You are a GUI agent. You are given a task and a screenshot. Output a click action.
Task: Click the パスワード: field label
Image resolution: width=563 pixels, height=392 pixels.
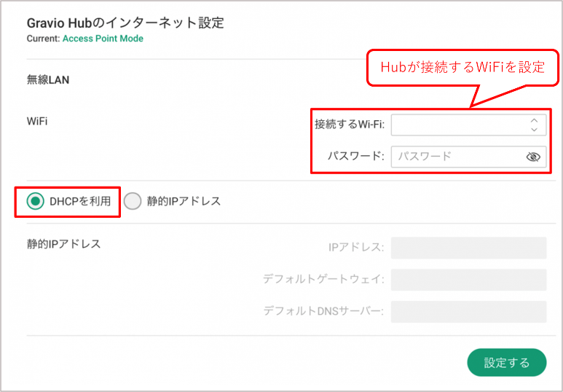click(356, 157)
